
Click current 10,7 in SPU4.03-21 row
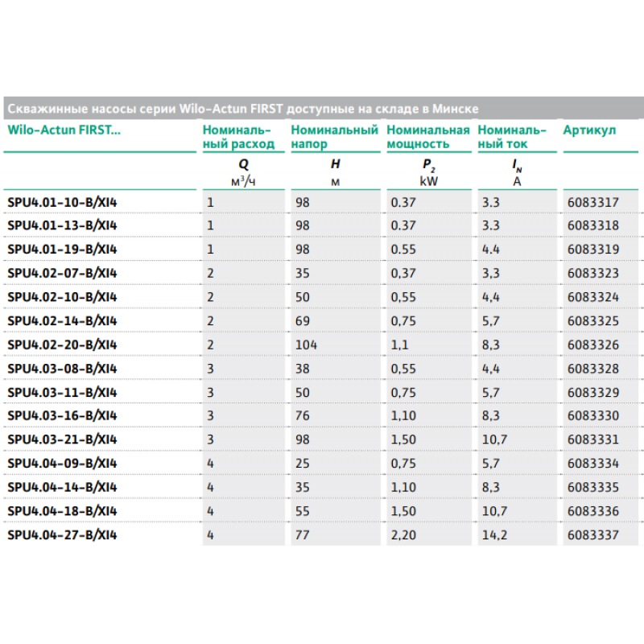coord(494,440)
